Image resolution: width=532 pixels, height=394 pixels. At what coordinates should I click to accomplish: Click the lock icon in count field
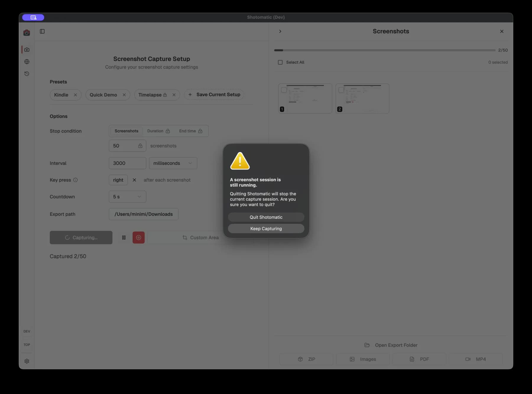coord(140,146)
